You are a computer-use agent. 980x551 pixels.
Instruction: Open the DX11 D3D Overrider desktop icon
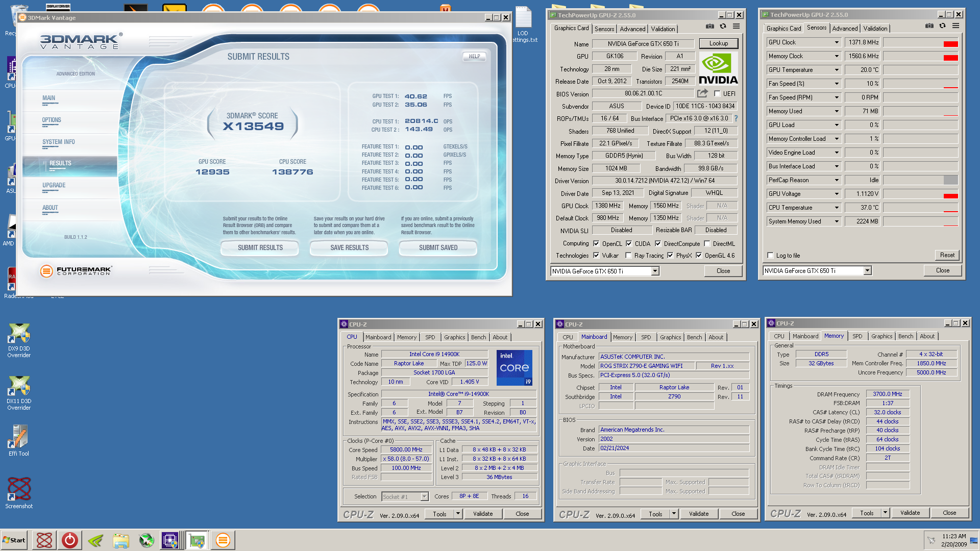click(x=19, y=393)
